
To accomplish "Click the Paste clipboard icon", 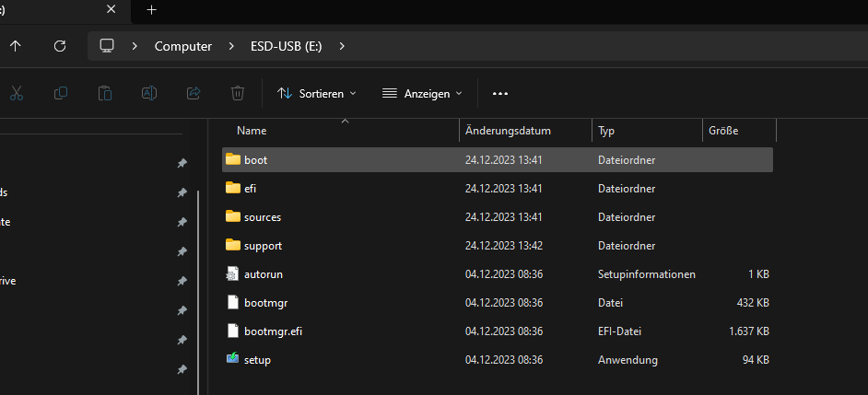I will pos(105,93).
